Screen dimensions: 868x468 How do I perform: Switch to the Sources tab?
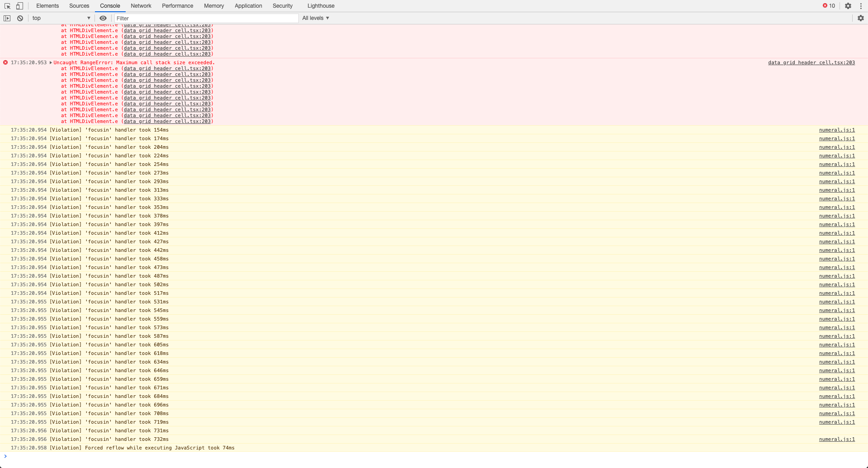79,6
